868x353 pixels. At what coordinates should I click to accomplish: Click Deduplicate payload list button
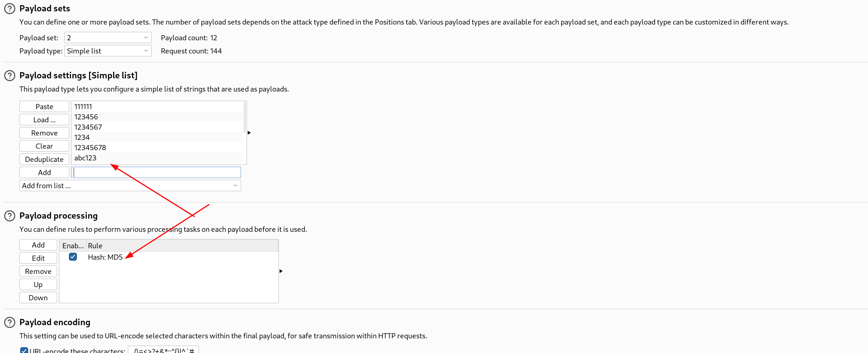point(44,159)
